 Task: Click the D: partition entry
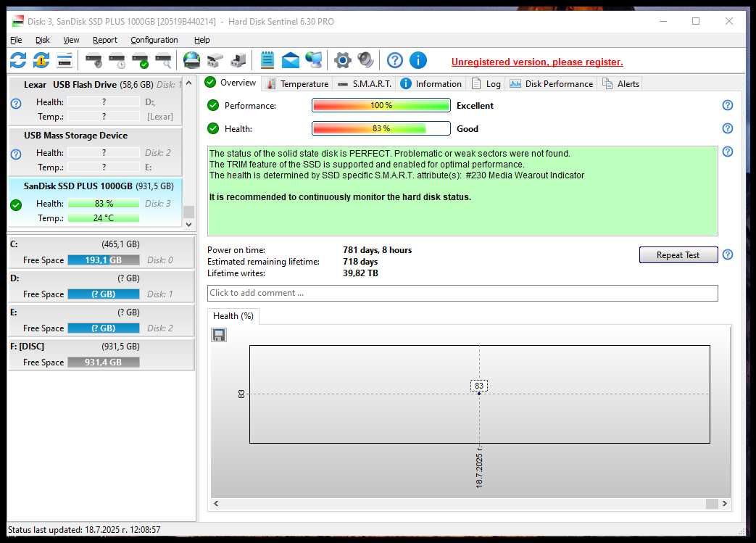101,286
